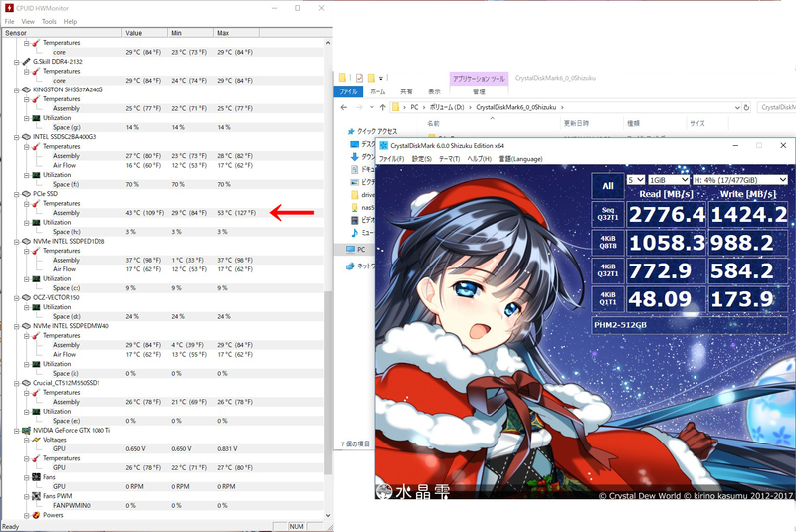Viewport: 796px width, 532px height.
Task: Click the Temperatures icon under Crucial_CT512M550SSD1
Action: point(36,393)
